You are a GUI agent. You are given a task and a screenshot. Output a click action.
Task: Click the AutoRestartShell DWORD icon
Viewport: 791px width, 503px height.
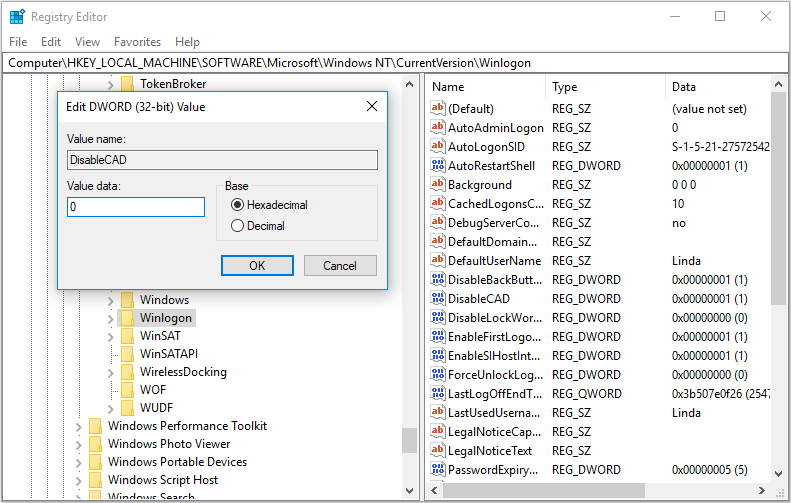437,165
